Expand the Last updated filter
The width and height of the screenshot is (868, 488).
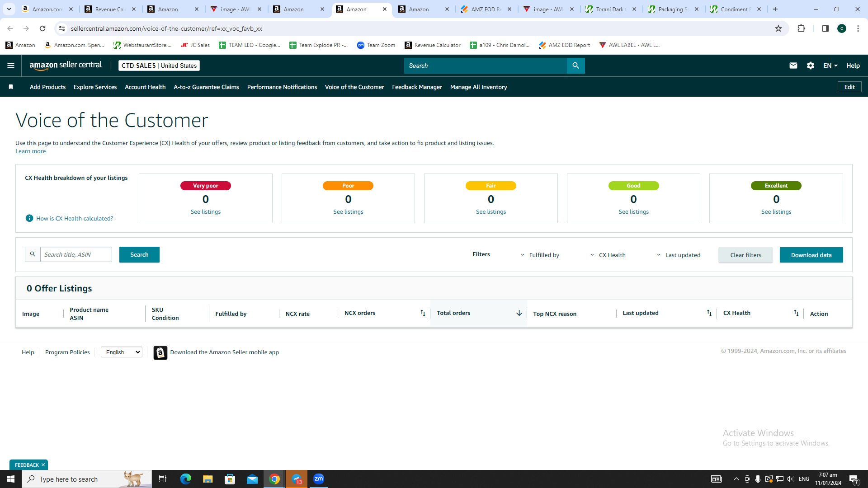(678, 255)
